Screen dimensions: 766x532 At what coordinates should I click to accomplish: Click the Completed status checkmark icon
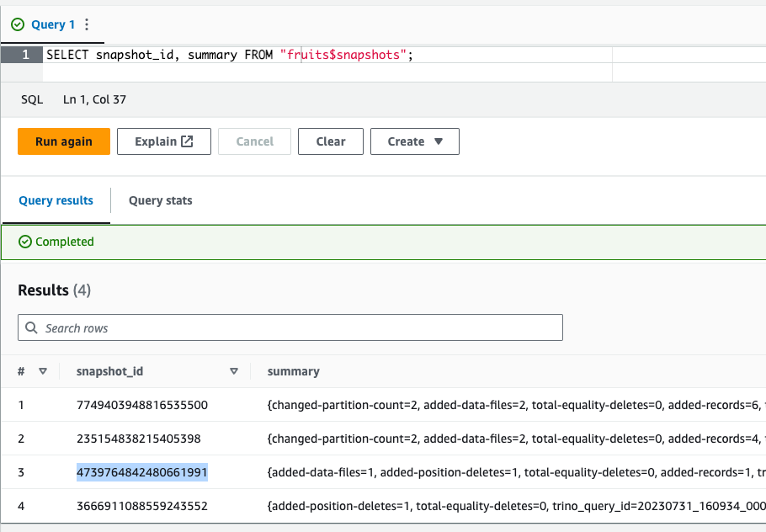(x=25, y=242)
